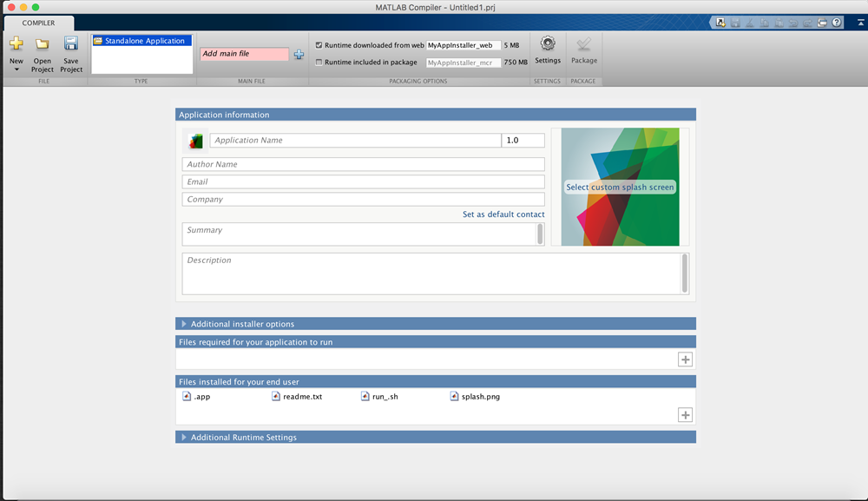Expand Additional installer options
Screen dimensions: 868x501
pos(184,324)
